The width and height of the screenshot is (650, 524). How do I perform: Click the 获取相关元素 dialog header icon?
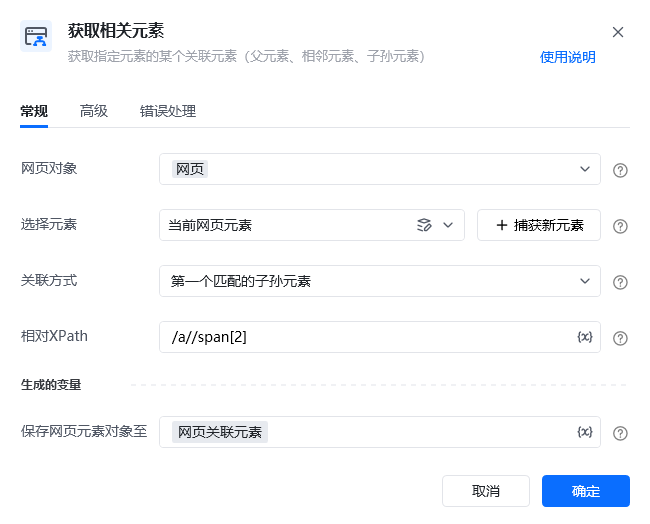pos(36,36)
